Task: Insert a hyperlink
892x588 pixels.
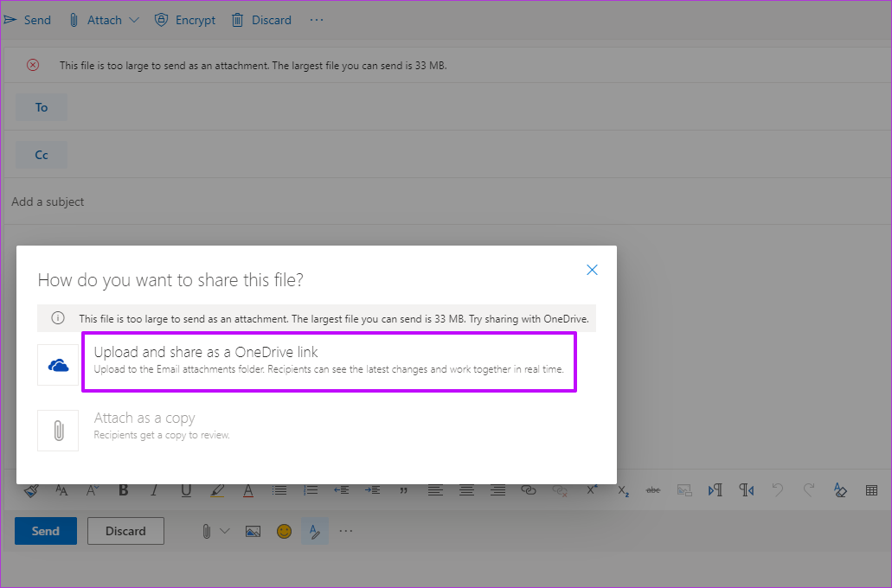Action: (529, 490)
